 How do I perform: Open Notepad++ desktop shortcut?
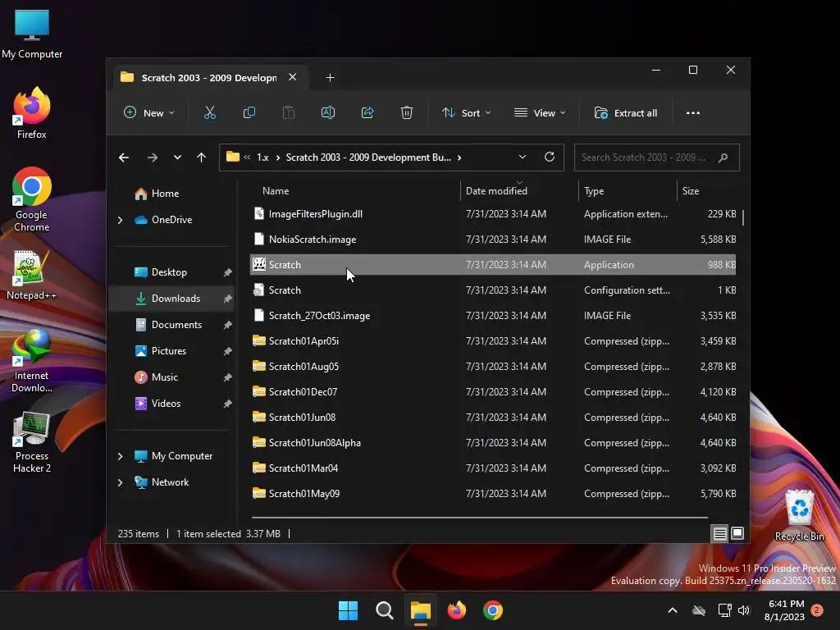[x=31, y=276]
